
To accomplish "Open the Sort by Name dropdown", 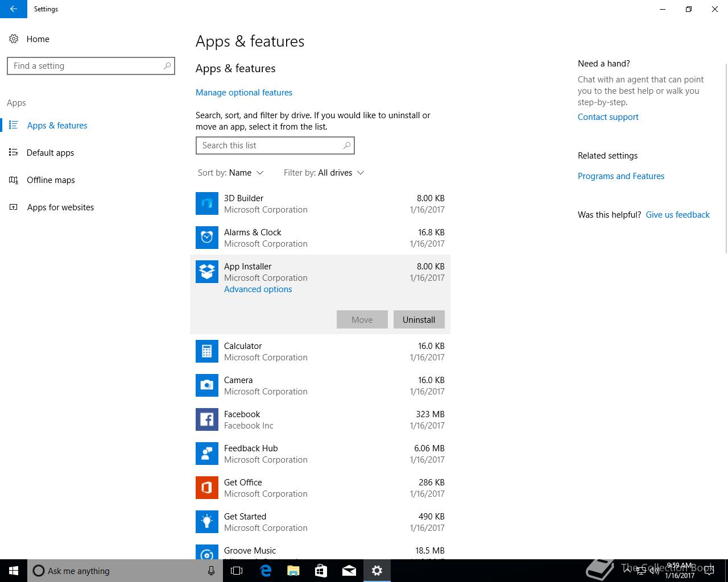I will 231,173.
